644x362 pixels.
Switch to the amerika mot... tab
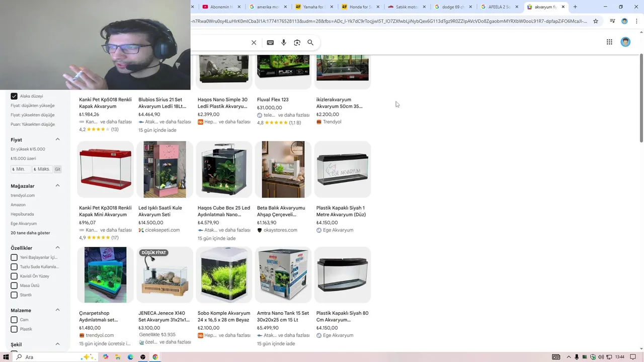[268, 7]
